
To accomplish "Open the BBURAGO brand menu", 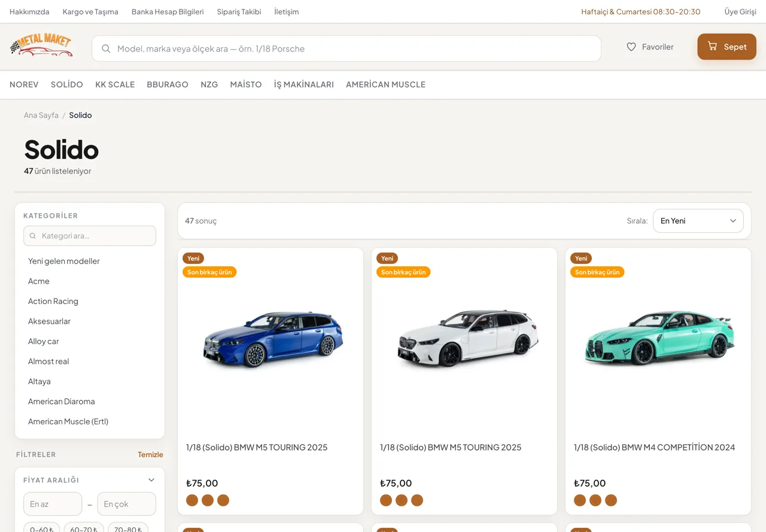I will (168, 84).
